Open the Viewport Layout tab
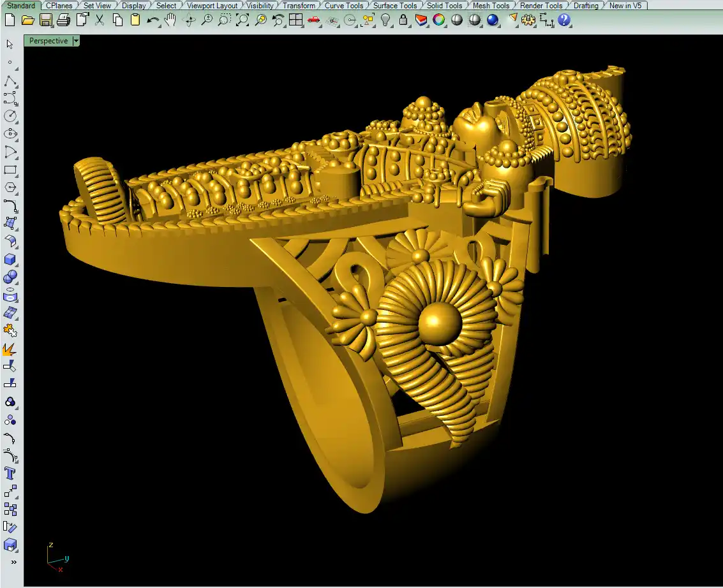 [212, 6]
